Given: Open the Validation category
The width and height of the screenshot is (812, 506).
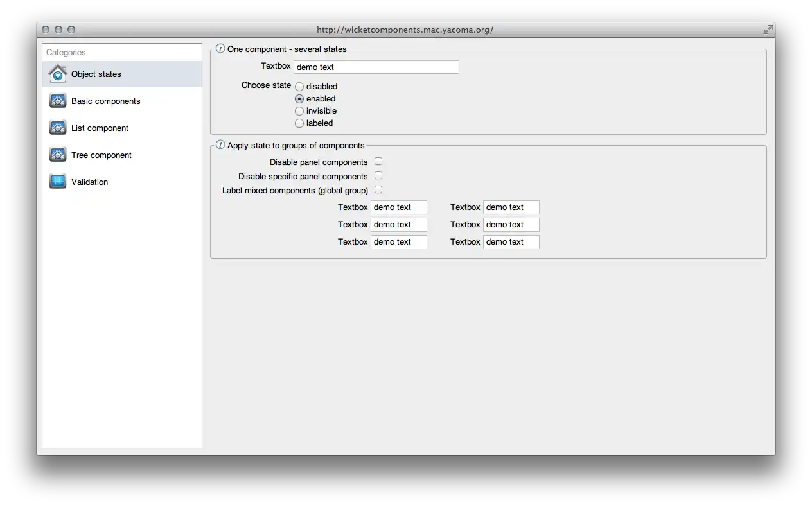Looking at the screenshot, I should click(122, 182).
